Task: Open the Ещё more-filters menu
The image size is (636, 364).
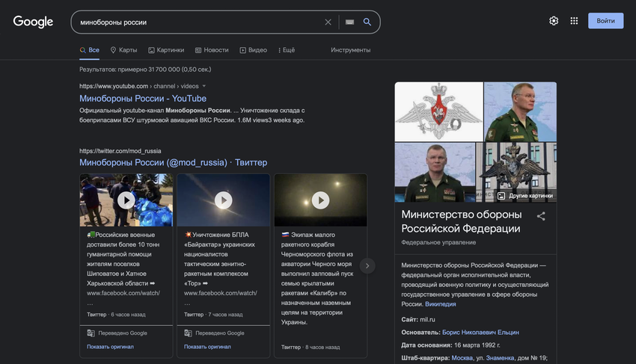Action: (287, 50)
